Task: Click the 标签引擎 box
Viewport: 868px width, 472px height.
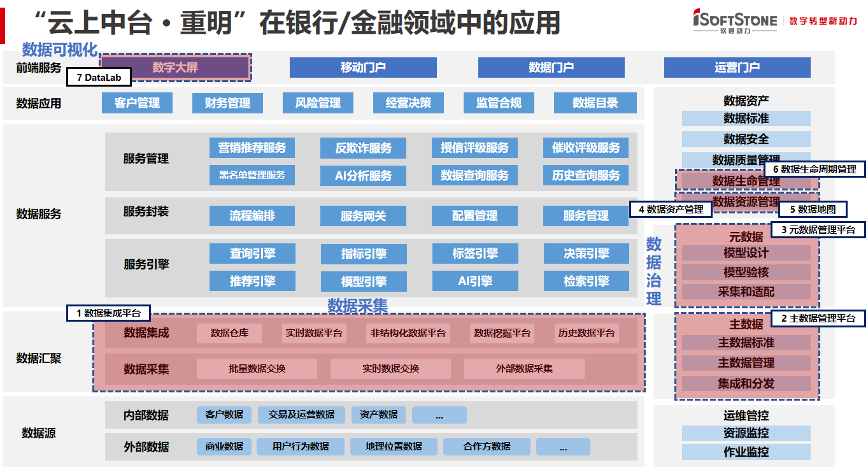Action: tap(475, 254)
